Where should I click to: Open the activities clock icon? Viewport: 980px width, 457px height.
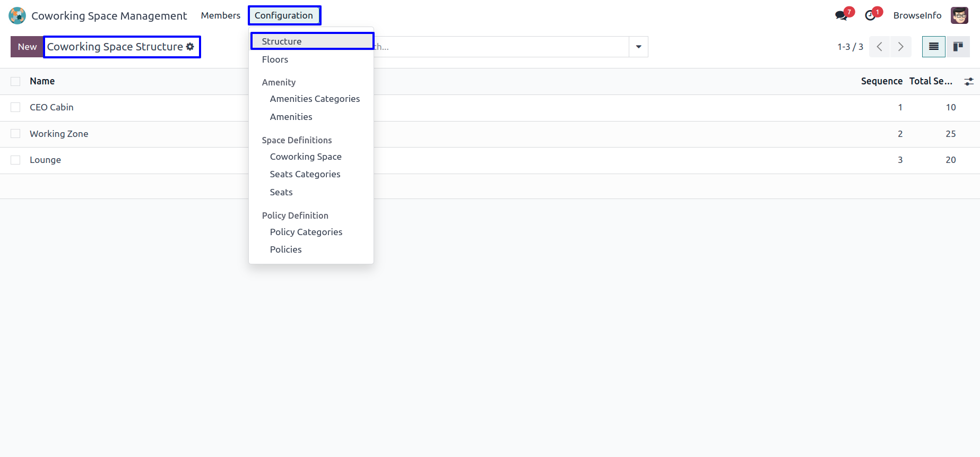(871, 15)
